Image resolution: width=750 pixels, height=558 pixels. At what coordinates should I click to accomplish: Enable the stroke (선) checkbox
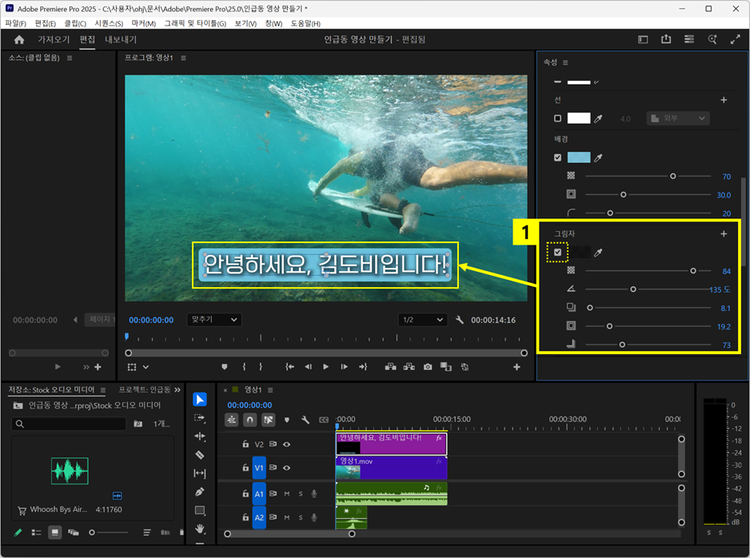558,118
